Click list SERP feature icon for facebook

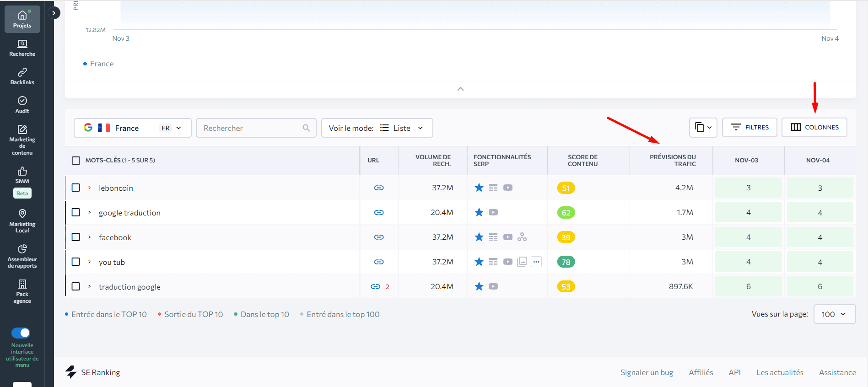[x=493, y=237]
